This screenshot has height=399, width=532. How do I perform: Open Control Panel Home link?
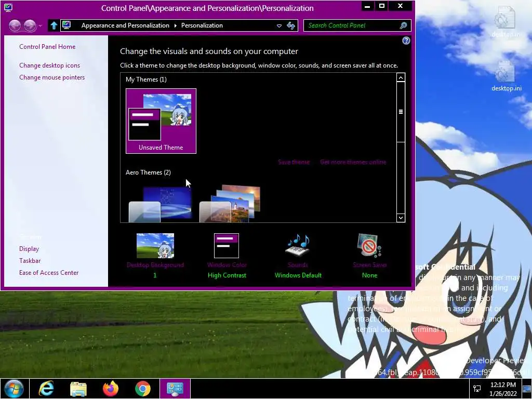click(x=47, y=47)
